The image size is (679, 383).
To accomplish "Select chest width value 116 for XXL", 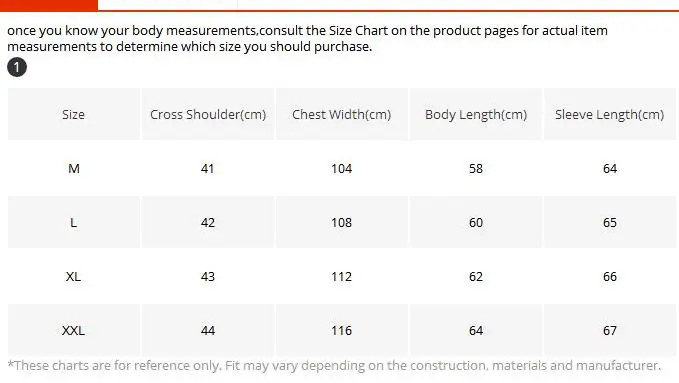I will [342, 331].
